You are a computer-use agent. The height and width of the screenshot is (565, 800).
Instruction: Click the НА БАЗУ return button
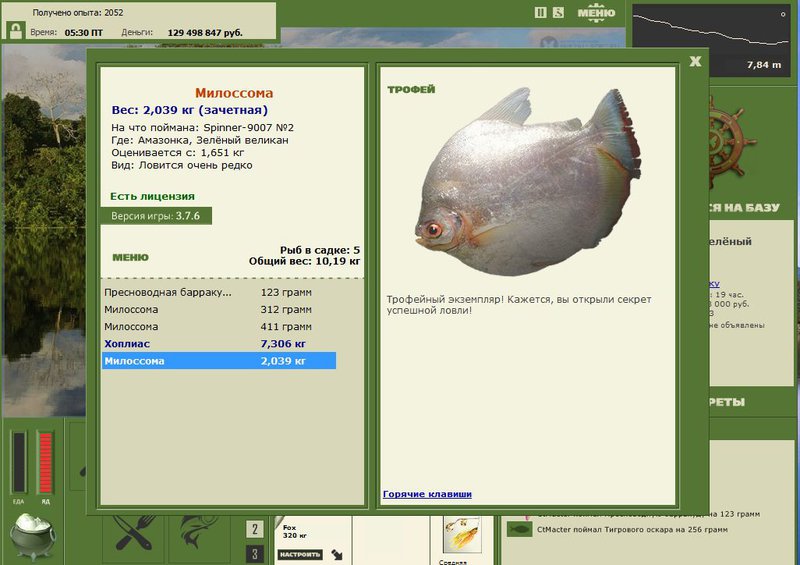(x=745, y=208)
